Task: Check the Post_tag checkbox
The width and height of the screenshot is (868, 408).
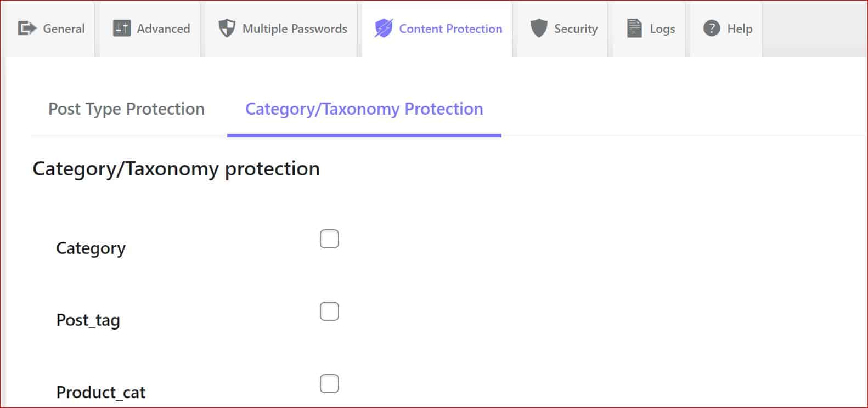Action: tap(329, 311)
